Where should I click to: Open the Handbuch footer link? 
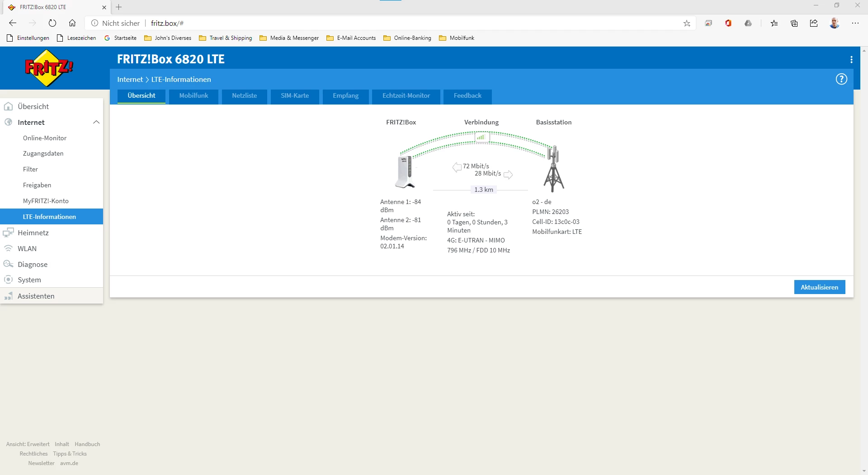(87, 444)
